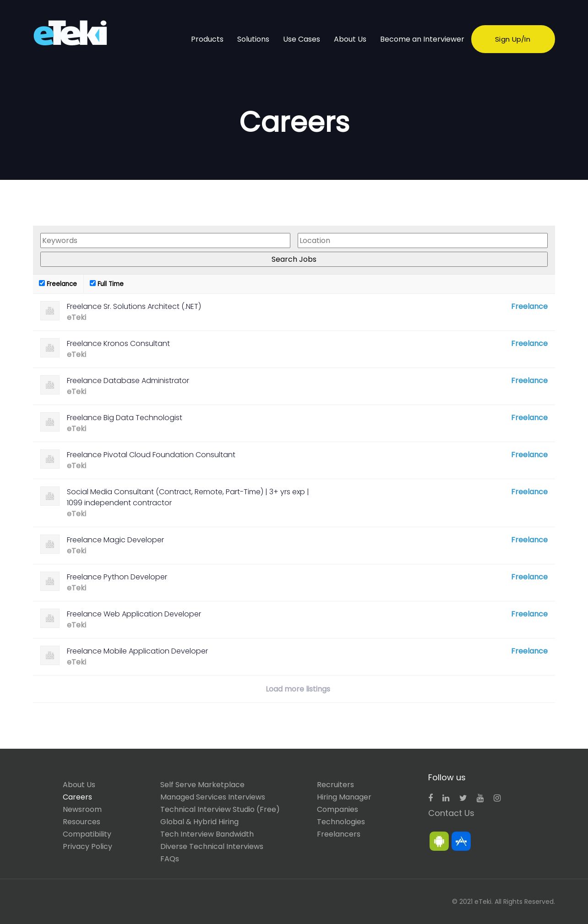Open Diverse Technical Interviews link

[212, 846]
